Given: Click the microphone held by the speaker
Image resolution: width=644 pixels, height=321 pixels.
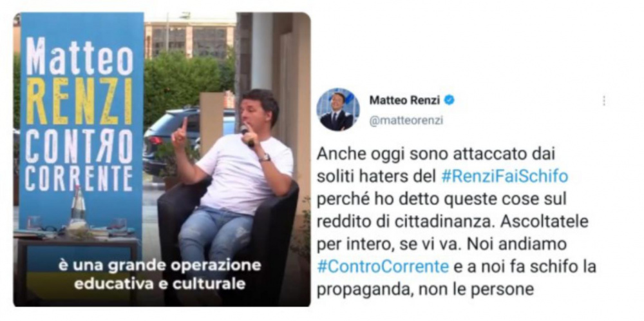Looking at the screenshot, I should point(247,136).
